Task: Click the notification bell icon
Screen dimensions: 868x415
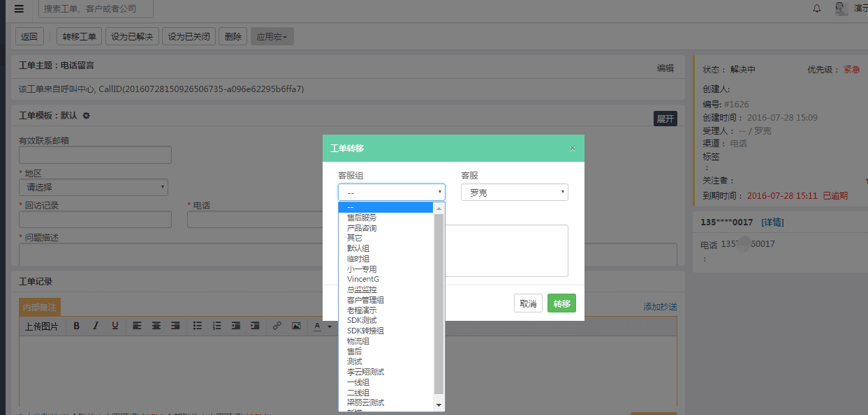Action: pyautogui.click(x=817, y=9)
